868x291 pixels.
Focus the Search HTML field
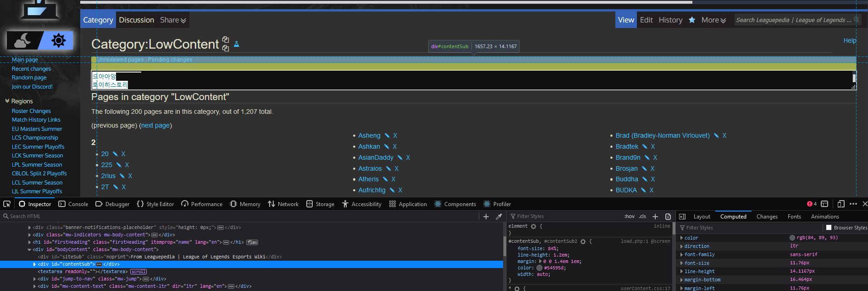[238, 217]
